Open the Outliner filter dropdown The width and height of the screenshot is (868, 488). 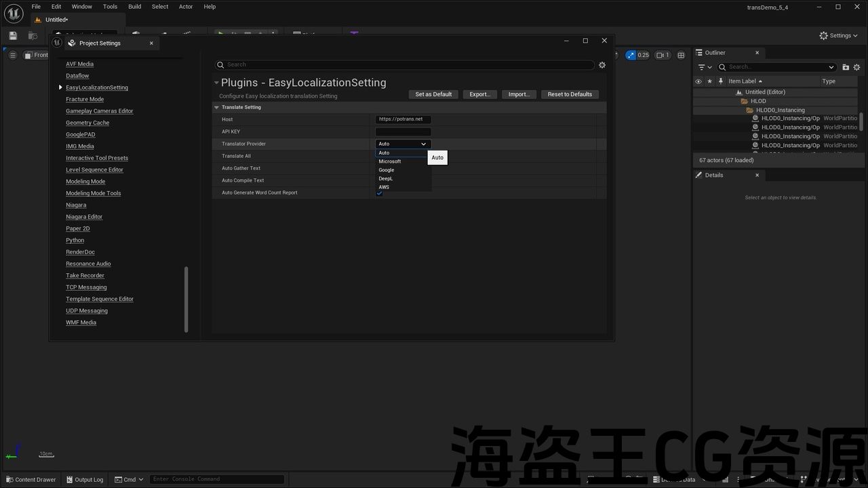705,67
